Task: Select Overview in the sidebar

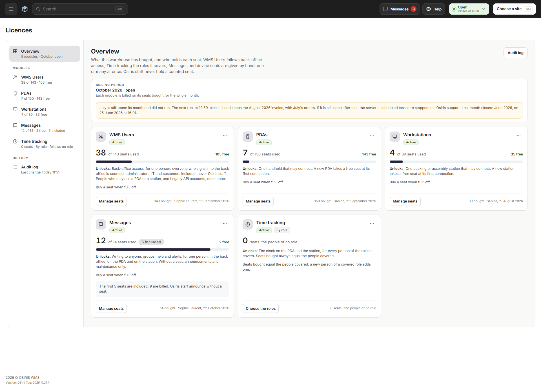Action: coord(45,54)
